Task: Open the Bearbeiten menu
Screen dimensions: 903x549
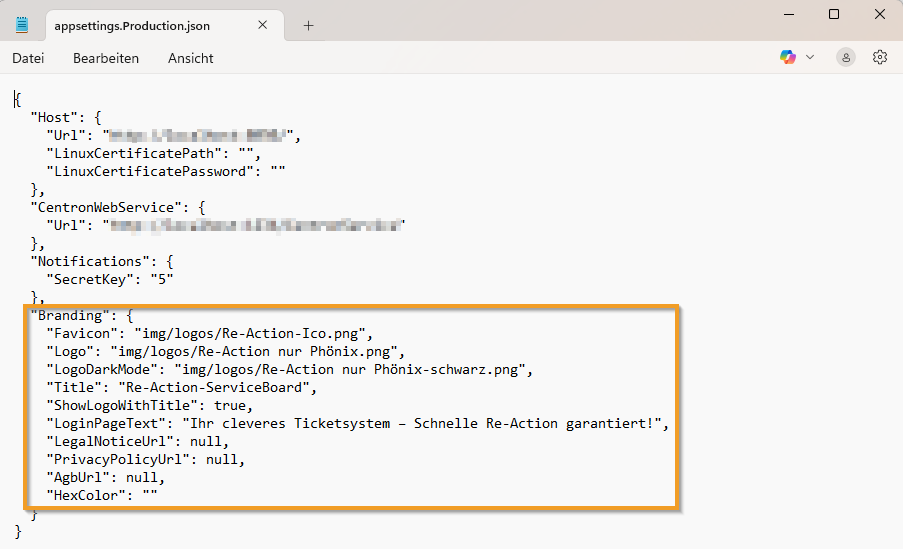Action: 106,58
